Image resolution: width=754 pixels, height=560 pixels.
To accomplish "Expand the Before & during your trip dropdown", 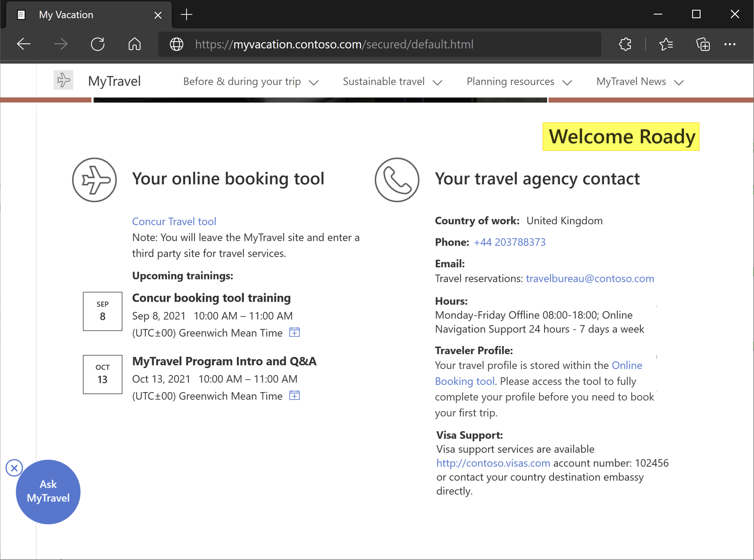I will (251, 82).
